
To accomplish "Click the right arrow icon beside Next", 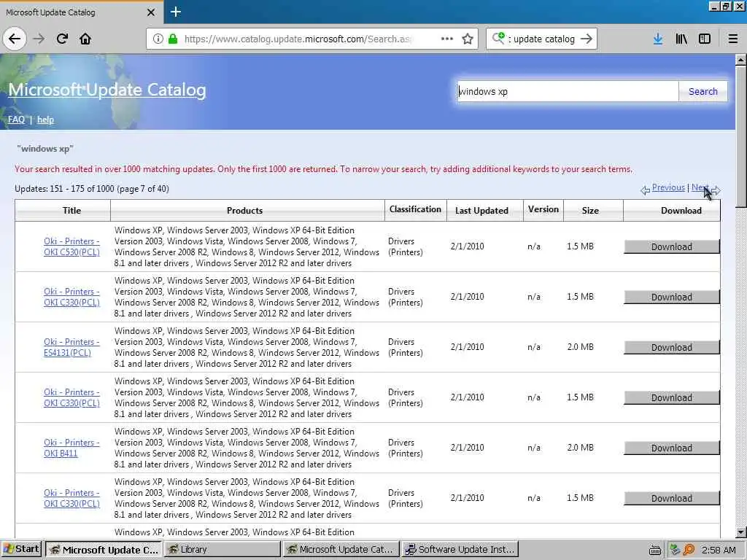I will (x=716, y=190).
